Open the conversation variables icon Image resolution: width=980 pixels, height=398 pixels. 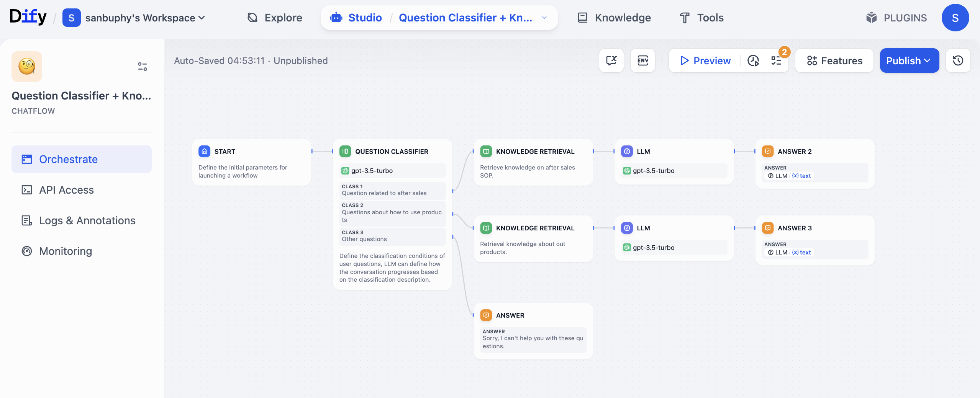(611, 60)
